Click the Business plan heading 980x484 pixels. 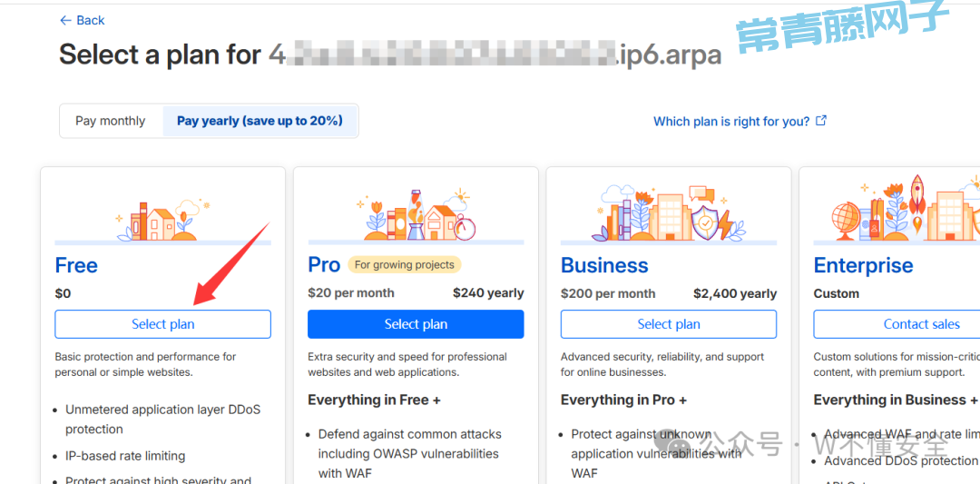604,265
